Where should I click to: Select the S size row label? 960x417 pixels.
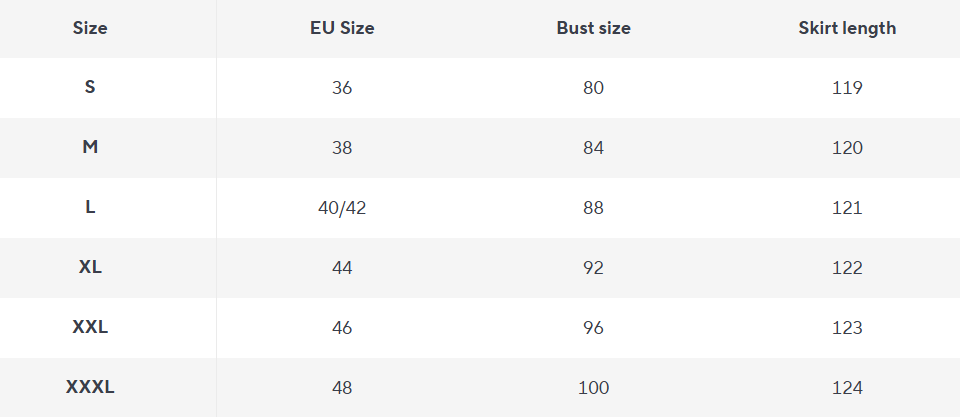coord(90,87)
